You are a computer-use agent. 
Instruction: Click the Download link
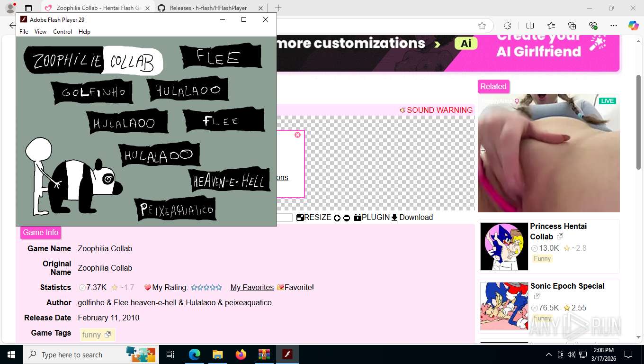pyautogui.click(x=412, y=218)
